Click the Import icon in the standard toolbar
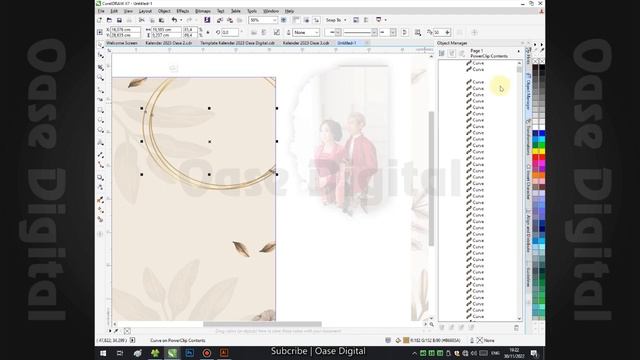The image size is (640, 360). click(x=220, y=20)
